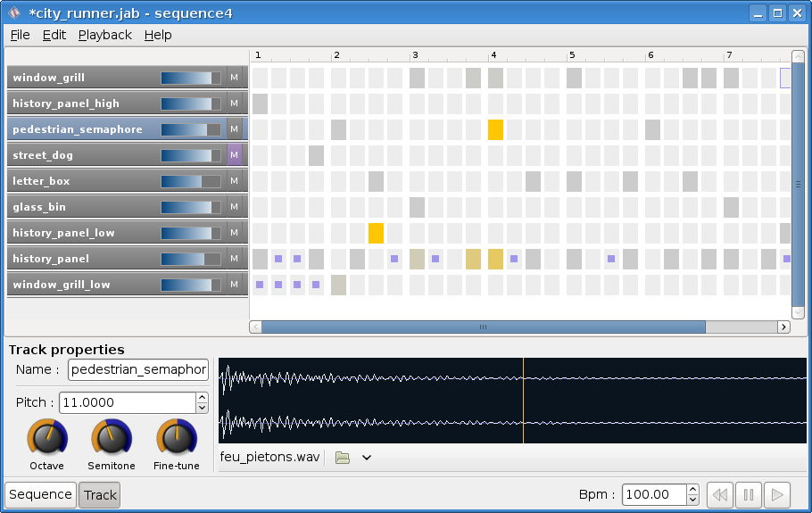Screen dimensions: 812x513
Task: Adjust the letter_box volume slider
Action: 191,181
